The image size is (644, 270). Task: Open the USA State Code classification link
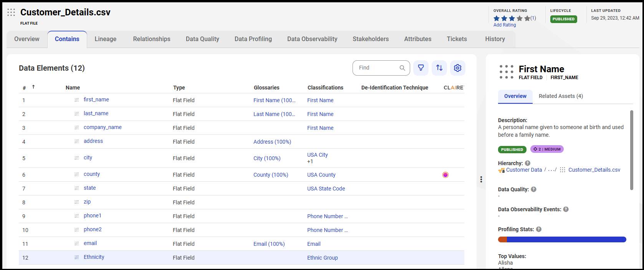326,189
